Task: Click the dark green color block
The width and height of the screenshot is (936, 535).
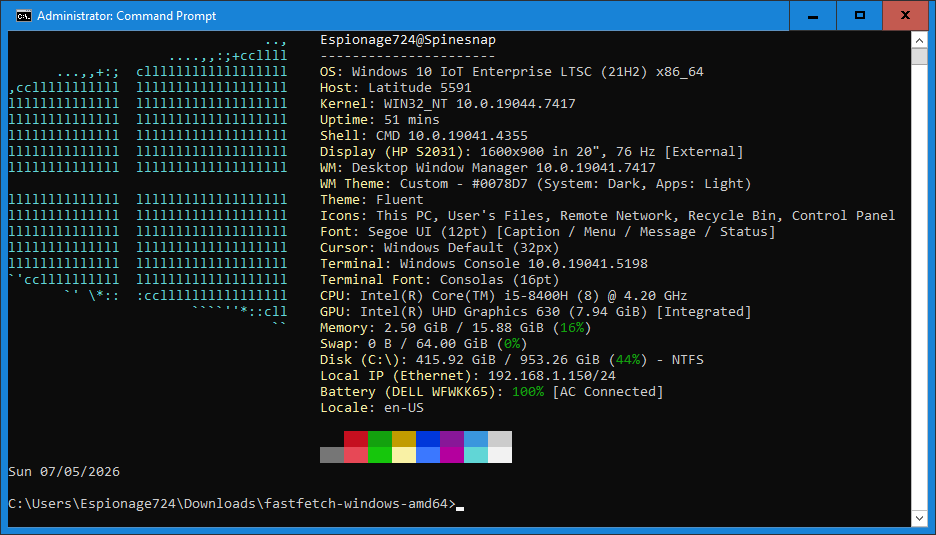Action: point(380,439)
